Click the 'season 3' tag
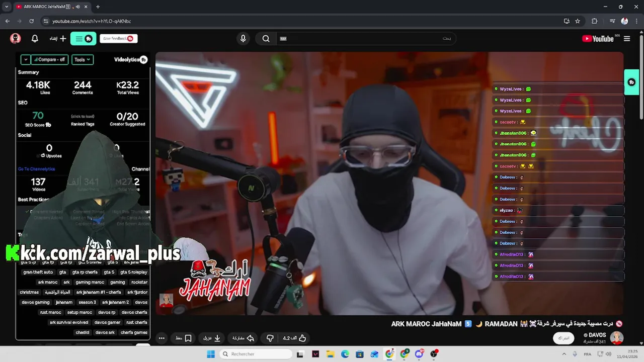The height and width of the screenshot is (362, 644). pos(87,302)
